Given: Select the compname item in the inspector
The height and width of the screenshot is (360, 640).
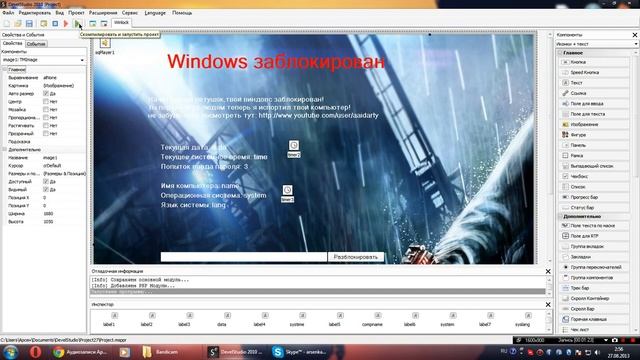Looking at the screenshot, I should coord(372,320).
